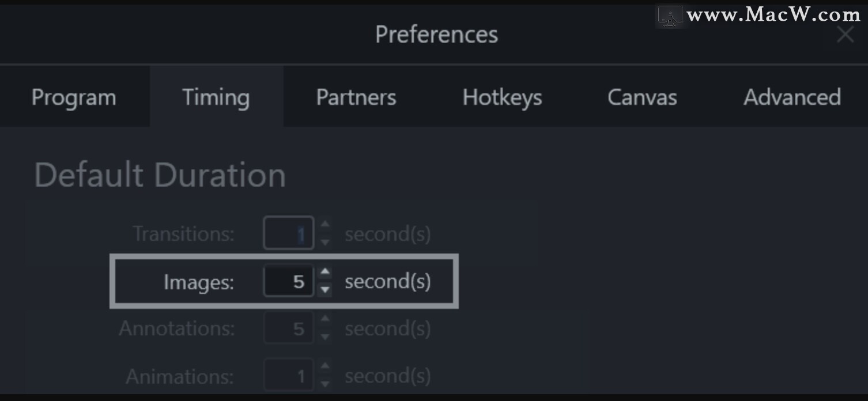Viewport: 868px width, 401px height.
Task: Close the Preferences dialog
Action: (845, 35)
